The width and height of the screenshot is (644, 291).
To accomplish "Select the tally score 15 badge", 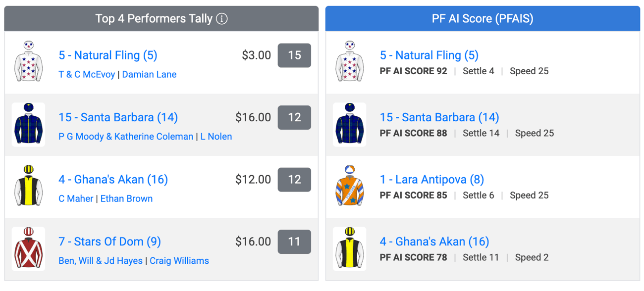I will coord(294,55).
